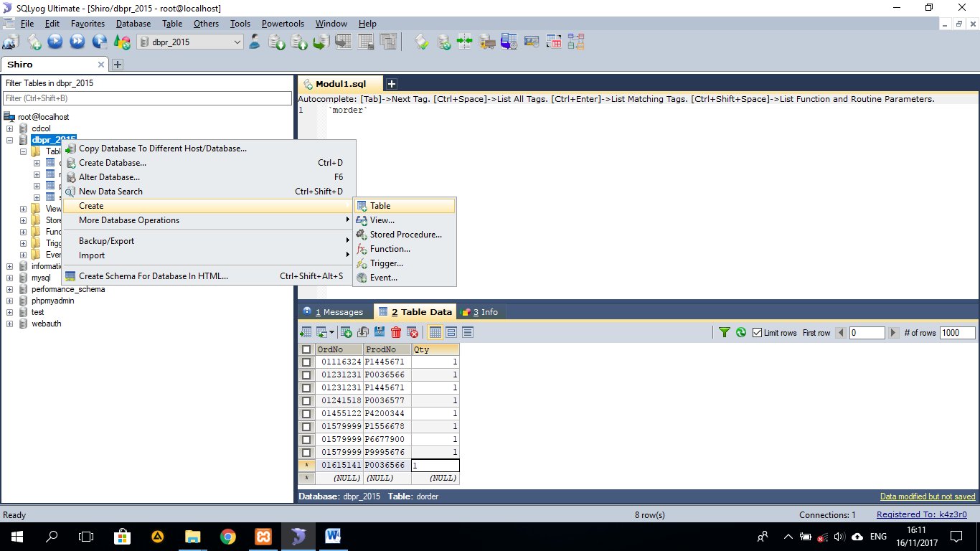Image resolution: width=980 pixels, height=551 pixels.
Task: Click the Execute Query play icon
Action: [x=55, y=42]
